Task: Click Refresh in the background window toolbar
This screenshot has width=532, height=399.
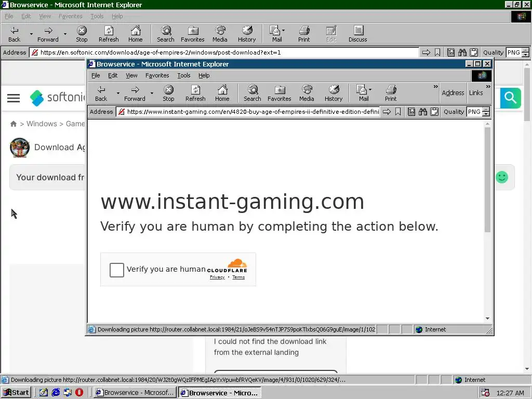Action: coord(109,34)
